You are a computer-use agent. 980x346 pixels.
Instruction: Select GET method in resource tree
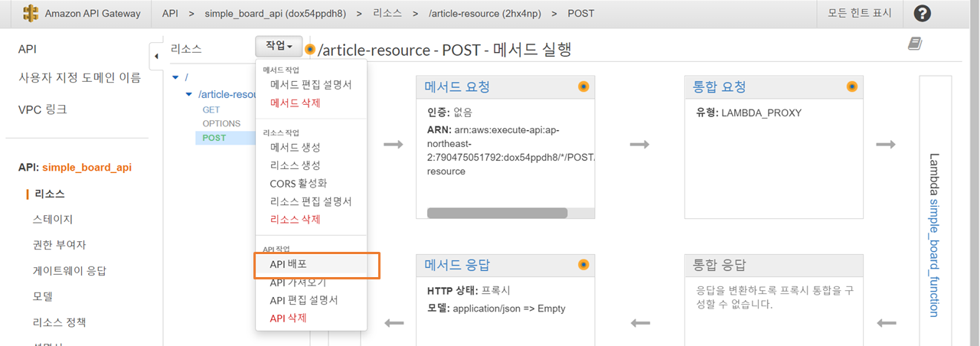coord(211,109)
